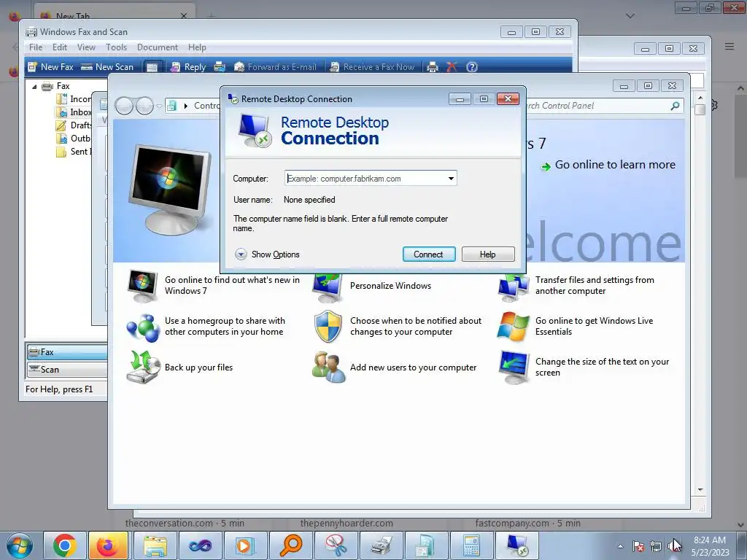The height and width of the screenshot is (560, 747).
Task: Select the Drafts folder in Fax tree
Action: [74, 125]
